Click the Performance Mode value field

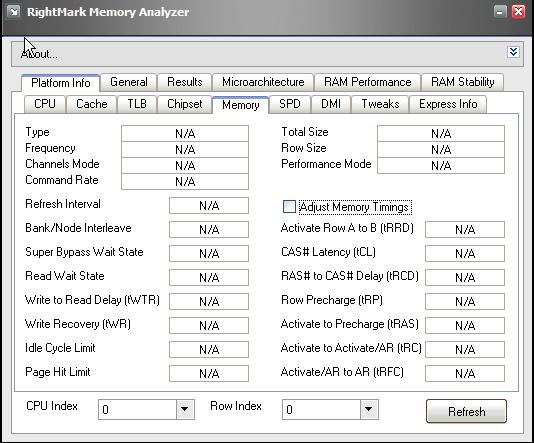point(441,165)
